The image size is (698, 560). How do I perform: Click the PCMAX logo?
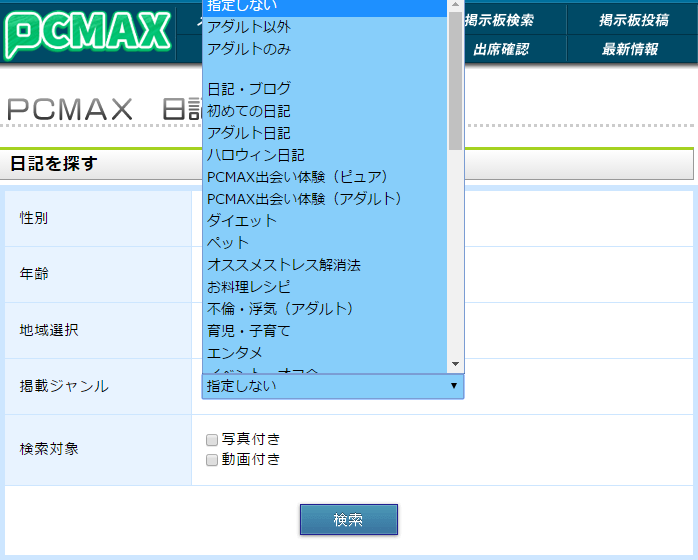click(88, 34)
